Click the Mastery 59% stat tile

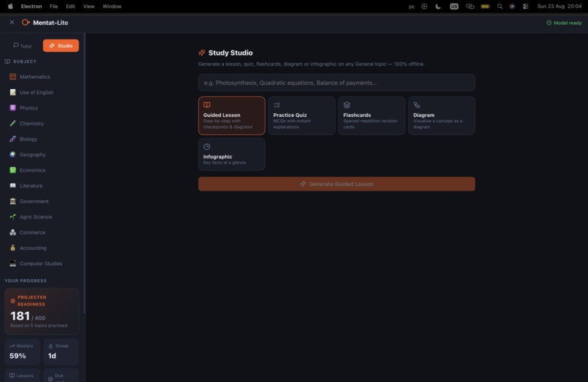click(x=23, y=352)
